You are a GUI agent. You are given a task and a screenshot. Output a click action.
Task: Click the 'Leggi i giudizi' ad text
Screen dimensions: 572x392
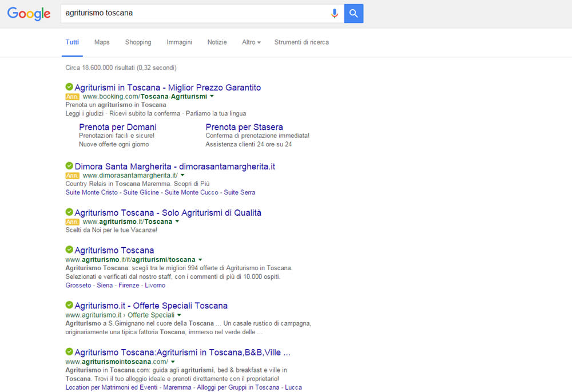point(85,113)
